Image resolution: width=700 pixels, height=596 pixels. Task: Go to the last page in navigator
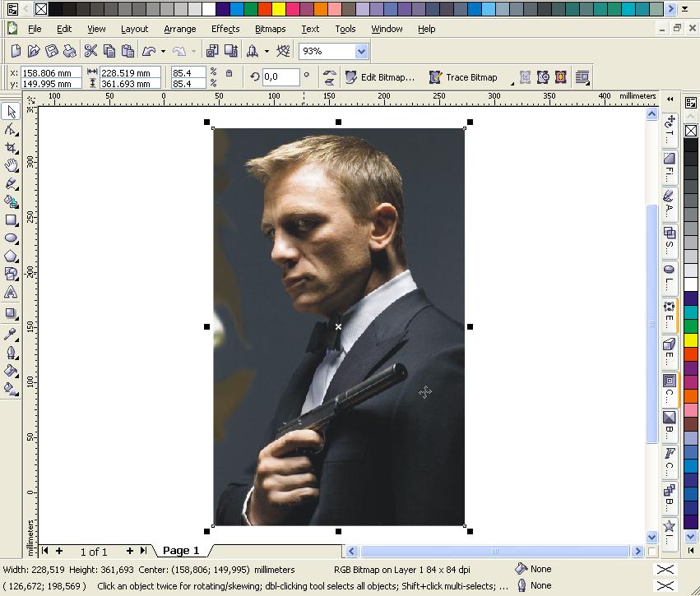[143, 551]
